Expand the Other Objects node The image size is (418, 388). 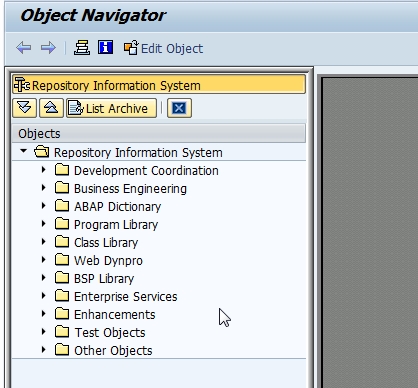tap(44, 350)
